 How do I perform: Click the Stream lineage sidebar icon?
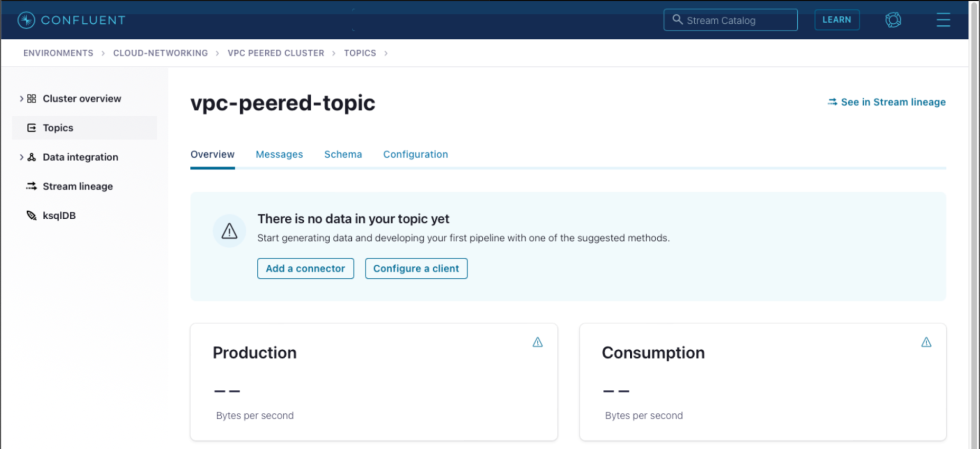point(31,186)
